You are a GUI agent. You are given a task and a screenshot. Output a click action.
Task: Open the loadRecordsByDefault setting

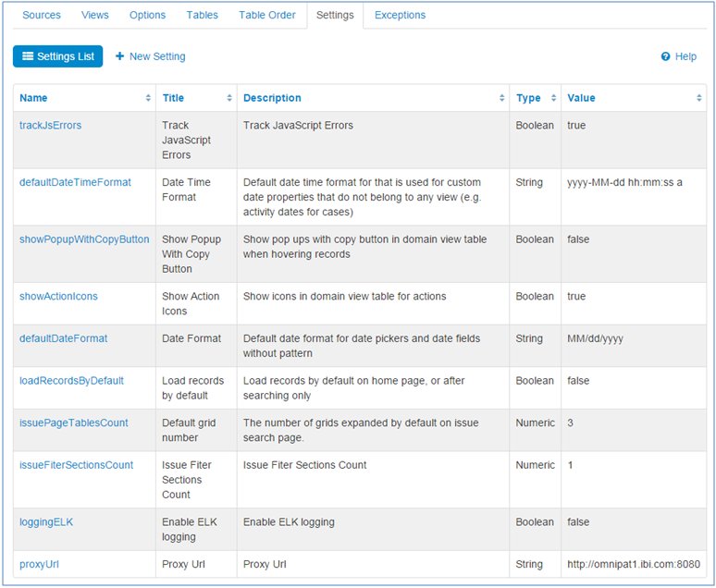(x=71, y=381)
